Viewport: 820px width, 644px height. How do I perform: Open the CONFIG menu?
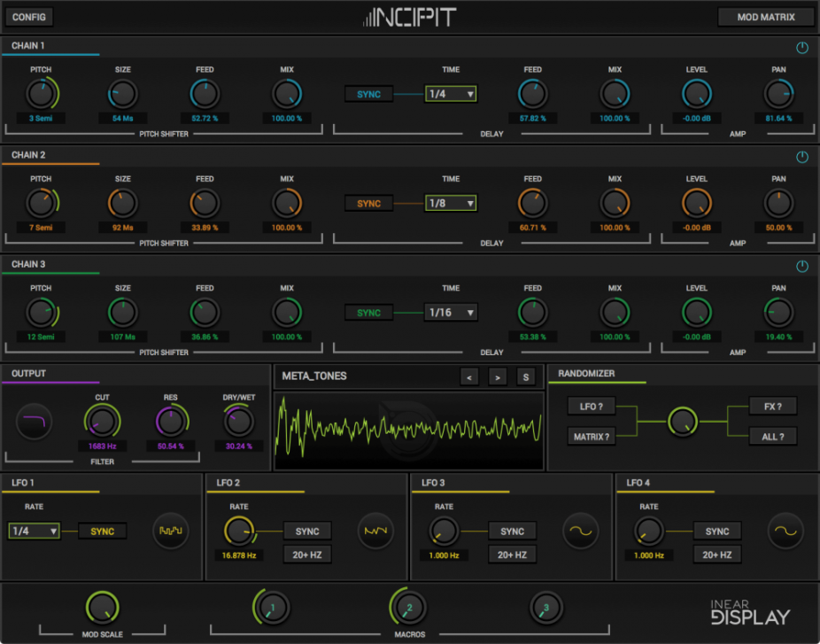point(29,17)
